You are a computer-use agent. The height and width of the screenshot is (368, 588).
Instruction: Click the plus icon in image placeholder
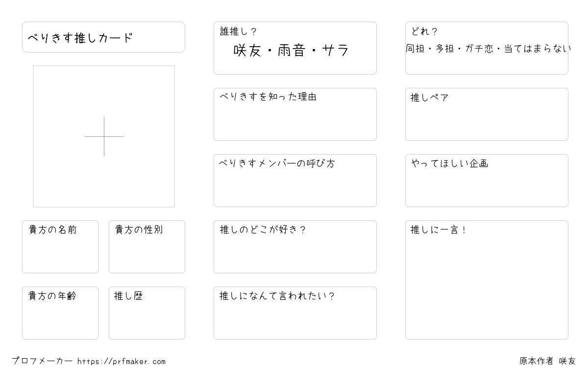[104, 136]
